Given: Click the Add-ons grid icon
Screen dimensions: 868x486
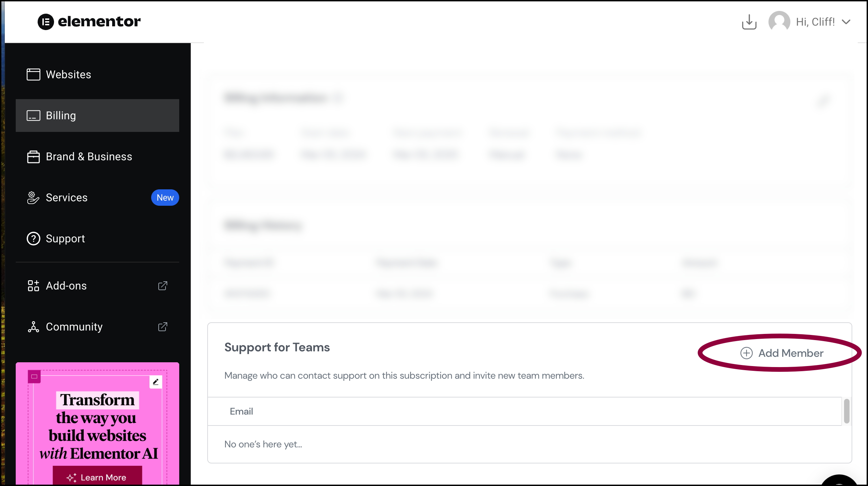Looking at the screenshot, I should (34, 286).
